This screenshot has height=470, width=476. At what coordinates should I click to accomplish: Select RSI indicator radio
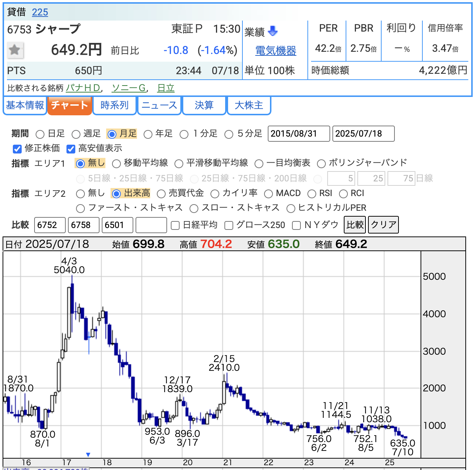click(312, 194)
